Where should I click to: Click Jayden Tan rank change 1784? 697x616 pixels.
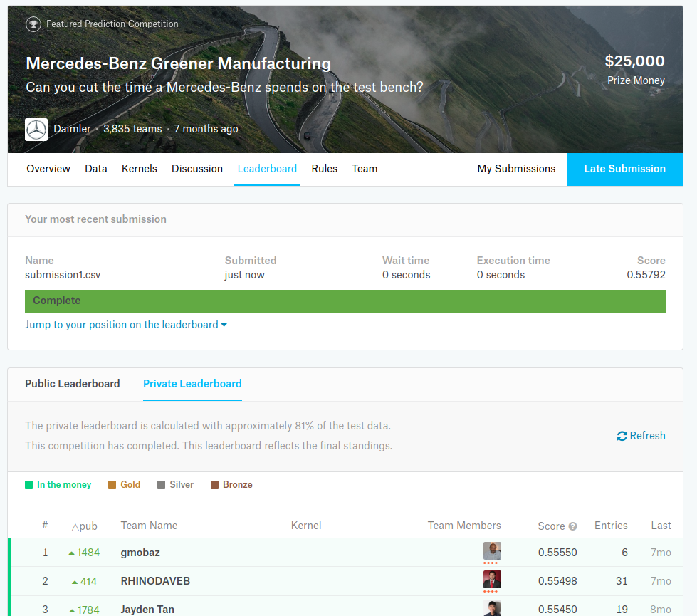(x=84, y=610)
